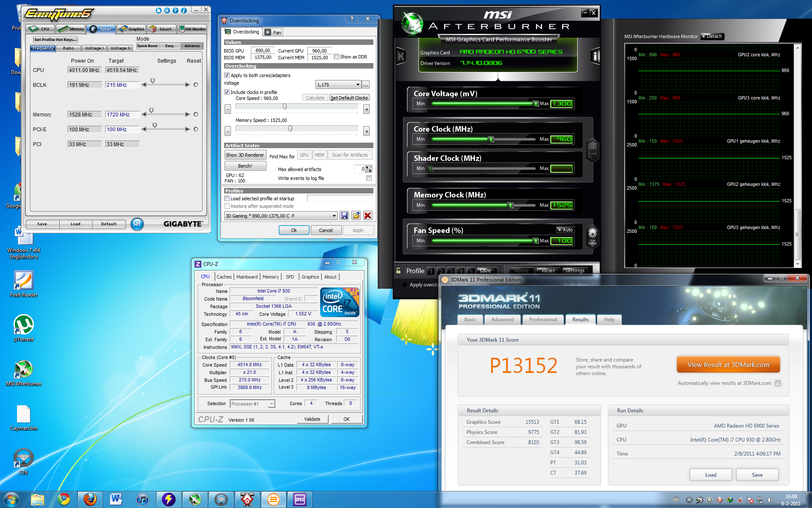
Task: Click the EasyTune6 blue Set button
Action: point(137,224)
